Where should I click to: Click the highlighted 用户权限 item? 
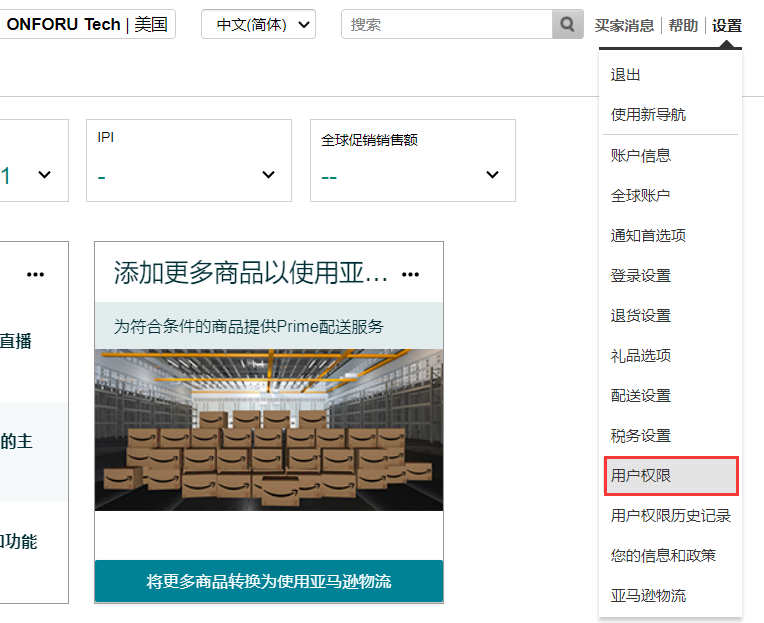[671, 476]
